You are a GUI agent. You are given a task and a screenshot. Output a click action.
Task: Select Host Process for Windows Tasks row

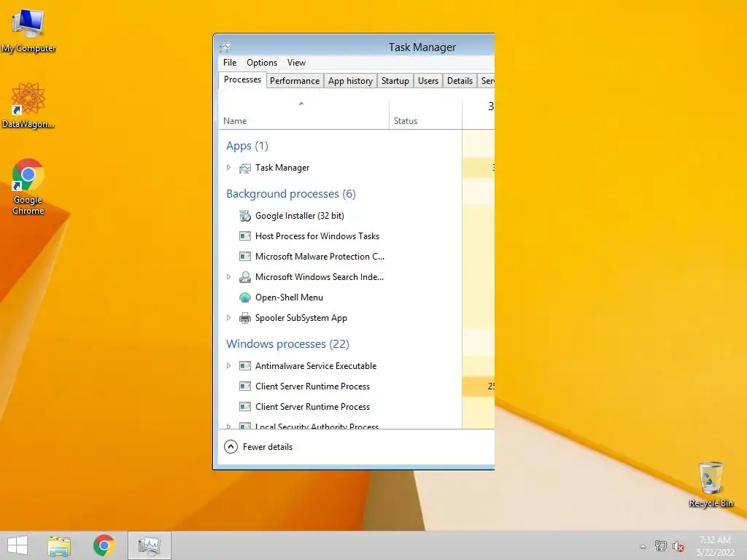pos(356,236)
